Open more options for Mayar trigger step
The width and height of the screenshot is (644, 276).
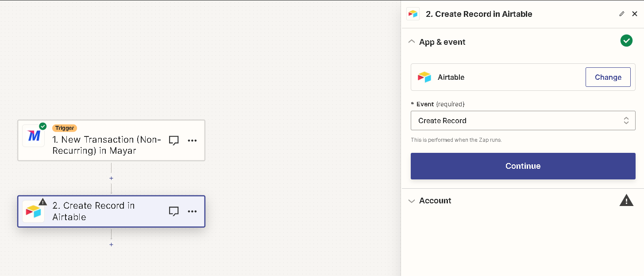click(192, 140)
